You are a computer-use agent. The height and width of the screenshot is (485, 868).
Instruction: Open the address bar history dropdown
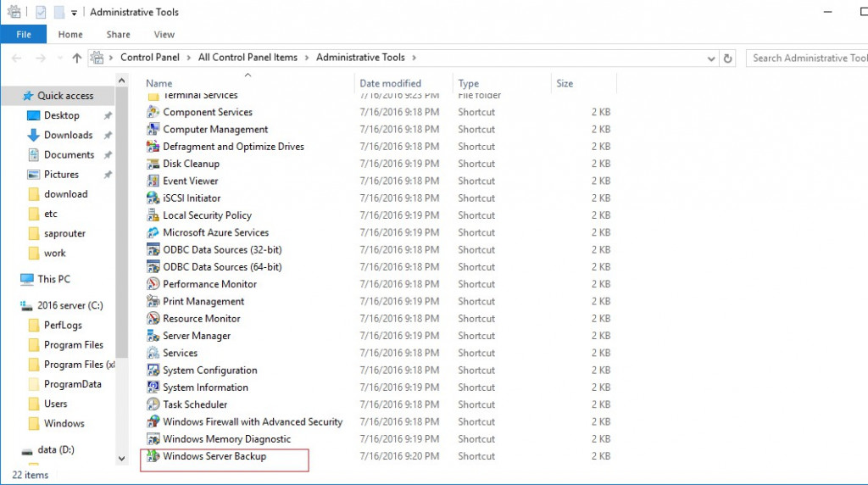(x=711, y=59)
